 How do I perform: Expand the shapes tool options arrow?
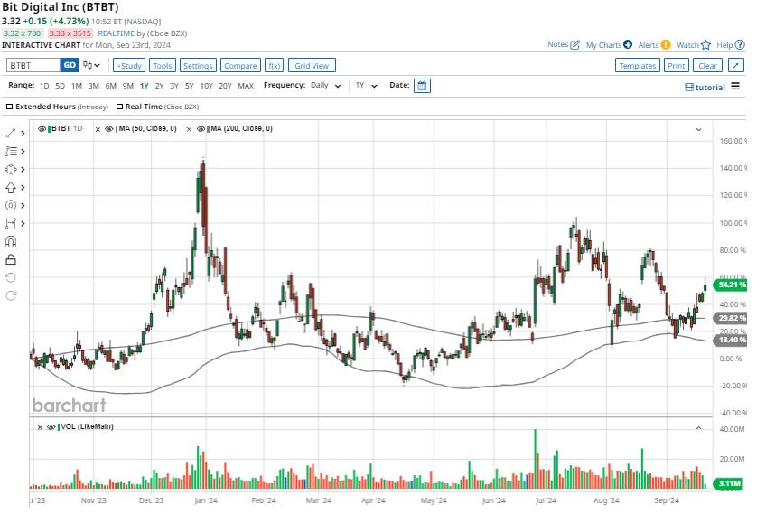pyautogui.click(x=23, y=169)
